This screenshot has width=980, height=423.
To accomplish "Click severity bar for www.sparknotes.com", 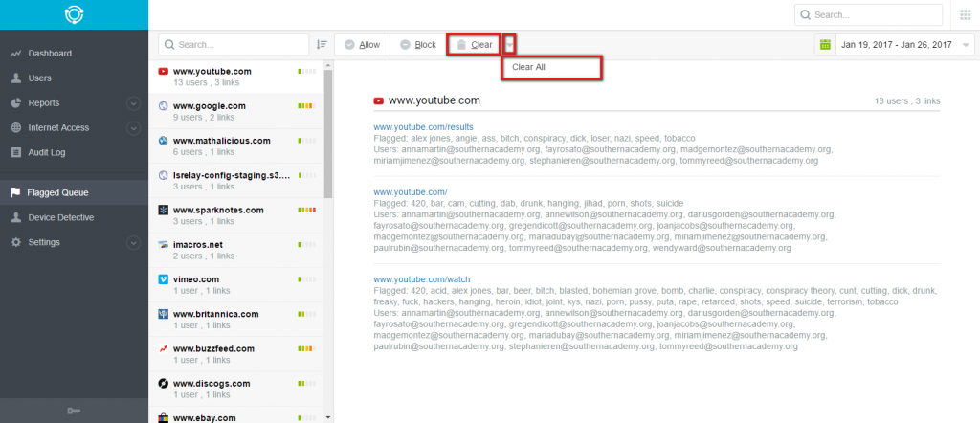I will (x=307, y=210).
